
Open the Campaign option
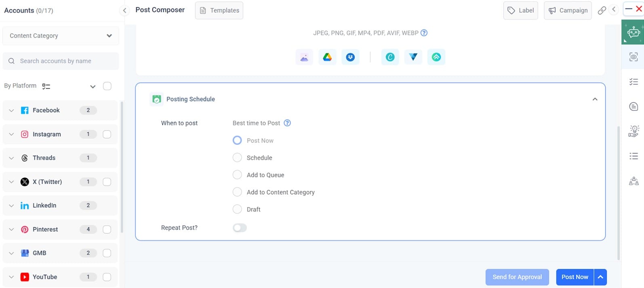(x=568, y=10)
